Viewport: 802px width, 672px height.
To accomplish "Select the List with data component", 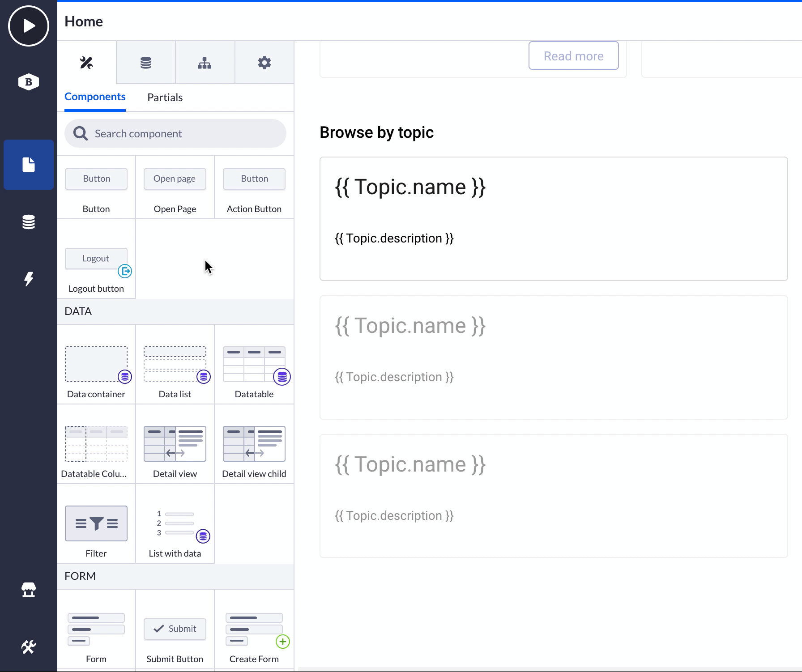I will (175, 524).
